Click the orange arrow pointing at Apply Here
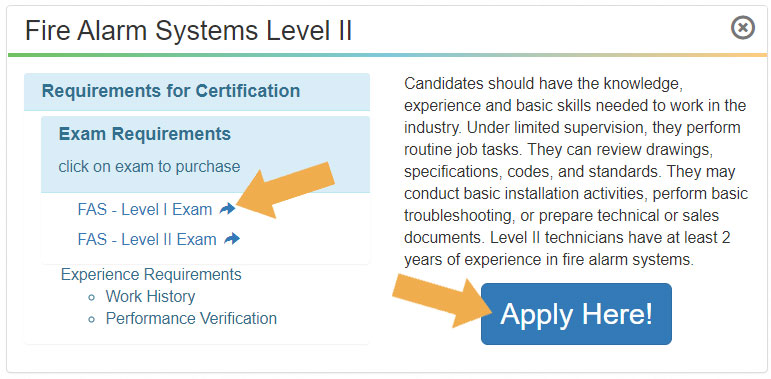Image resolution: width=771 pixels, height=379 pixels. (x=443, y=301)
